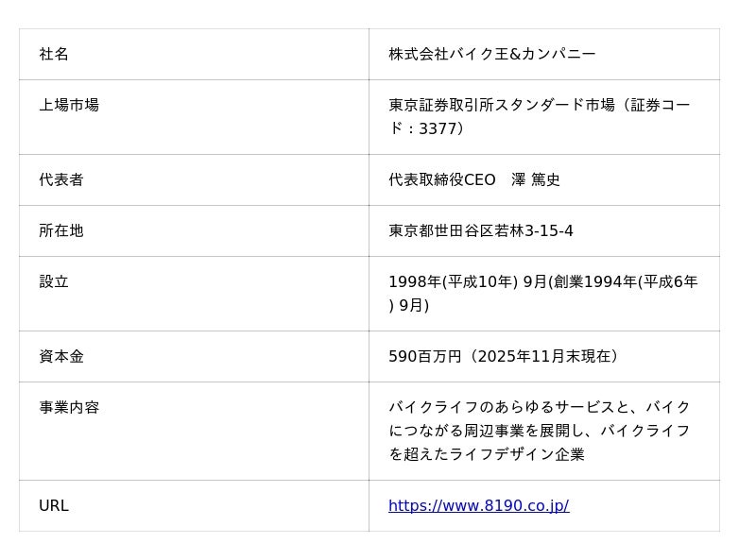Click the 社名 label cell
756x560 pixels.
click(x=54, y=54)
